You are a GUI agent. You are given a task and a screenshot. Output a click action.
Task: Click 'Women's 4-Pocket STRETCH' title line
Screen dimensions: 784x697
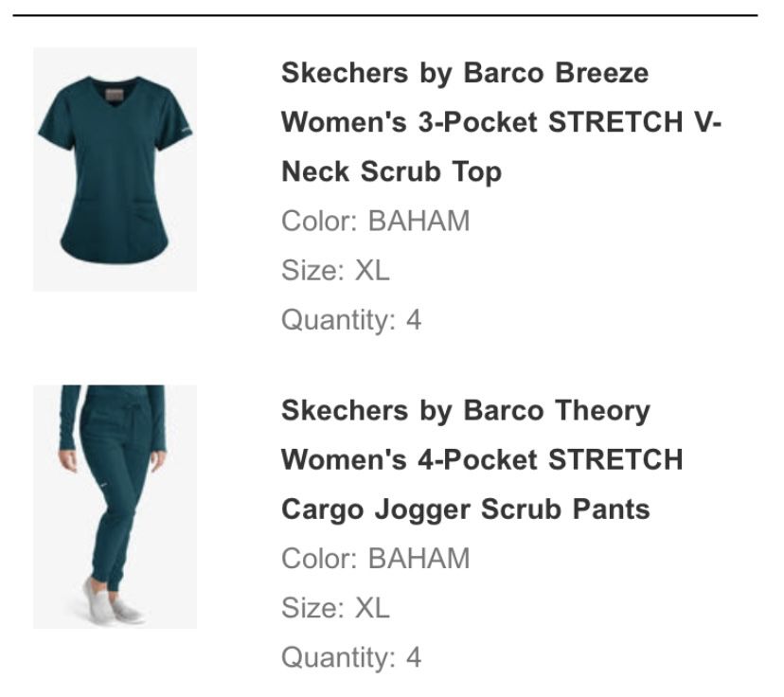point(482,460)
